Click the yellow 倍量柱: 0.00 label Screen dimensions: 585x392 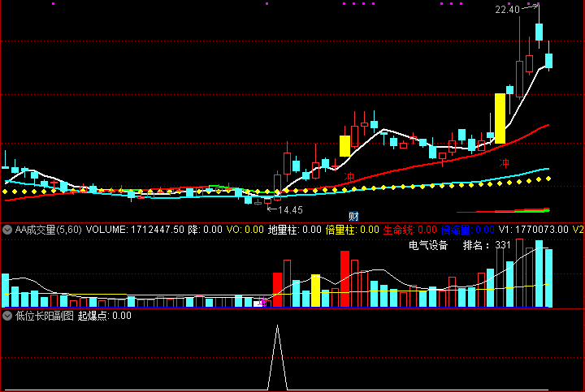[x=353, y=230]
